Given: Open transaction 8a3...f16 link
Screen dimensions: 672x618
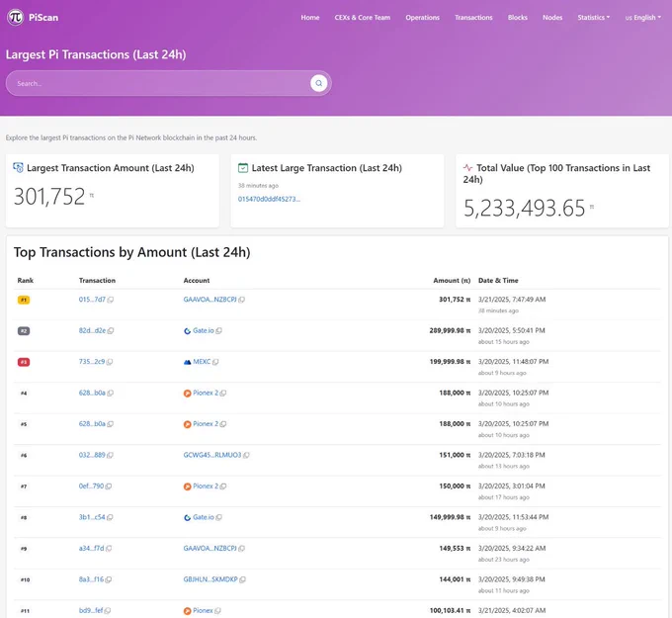Looking at the screenshot, I should (x=91, y=579).
